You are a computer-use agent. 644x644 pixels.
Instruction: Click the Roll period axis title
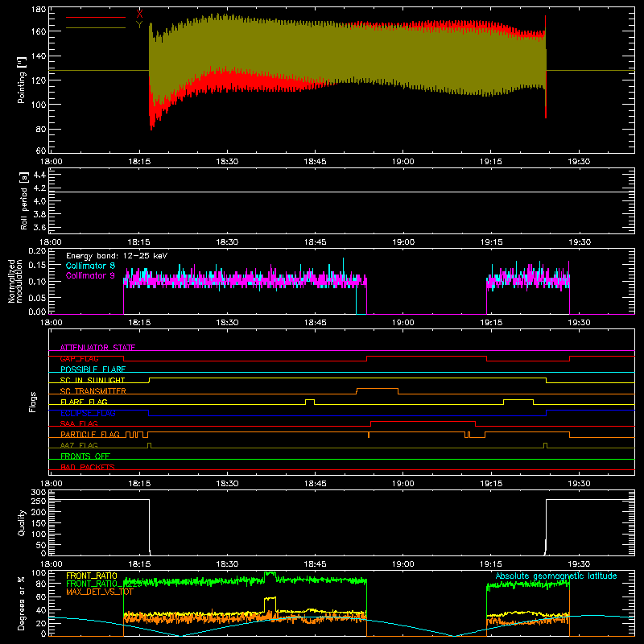(x=23, y=201)
